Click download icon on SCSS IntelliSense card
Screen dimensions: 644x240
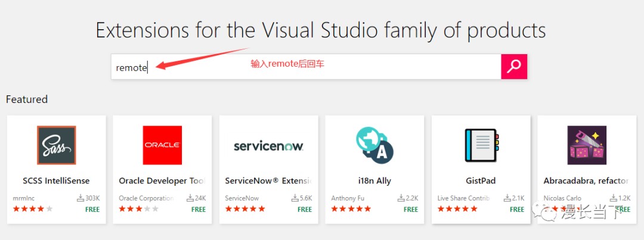80,198
